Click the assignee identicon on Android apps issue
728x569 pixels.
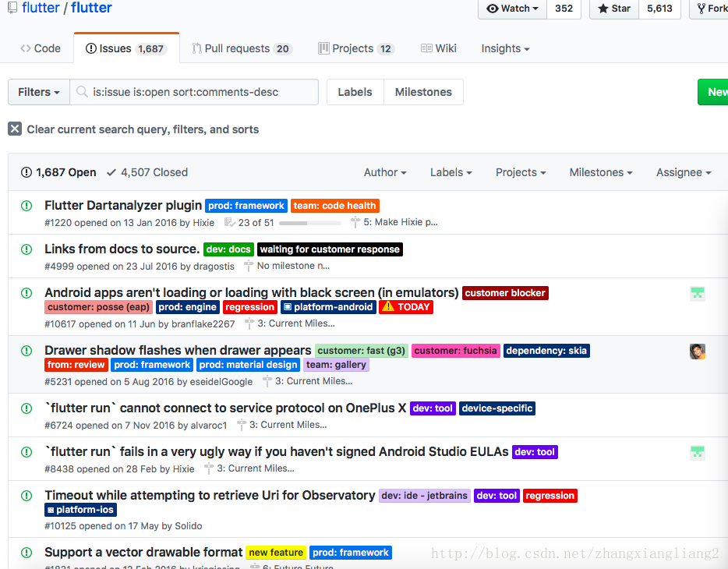pos(697,294)
